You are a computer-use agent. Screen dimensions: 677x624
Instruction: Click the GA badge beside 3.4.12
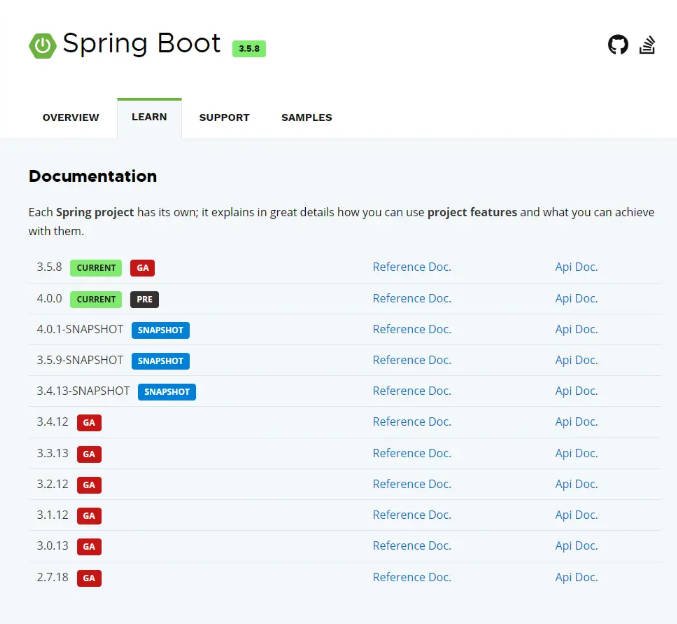[x=89, y=423]
